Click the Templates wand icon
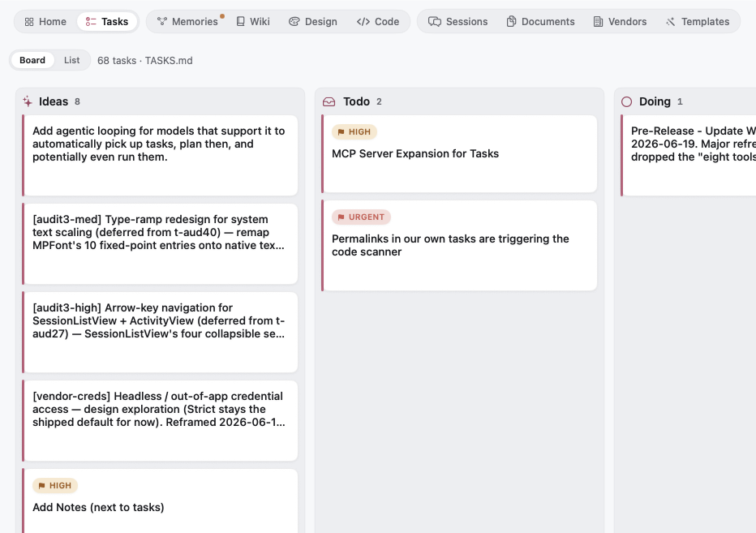The height and width of the screenshot is (533, 756). click(671, 22)
